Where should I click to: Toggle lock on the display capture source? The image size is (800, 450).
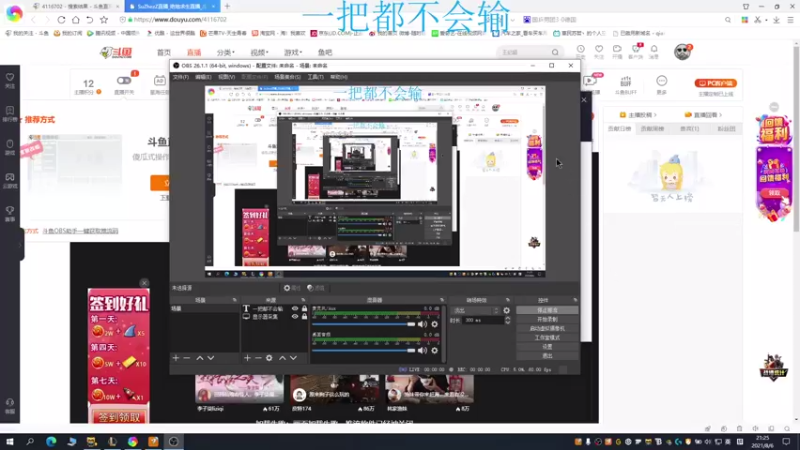click(x=305, y=317)
